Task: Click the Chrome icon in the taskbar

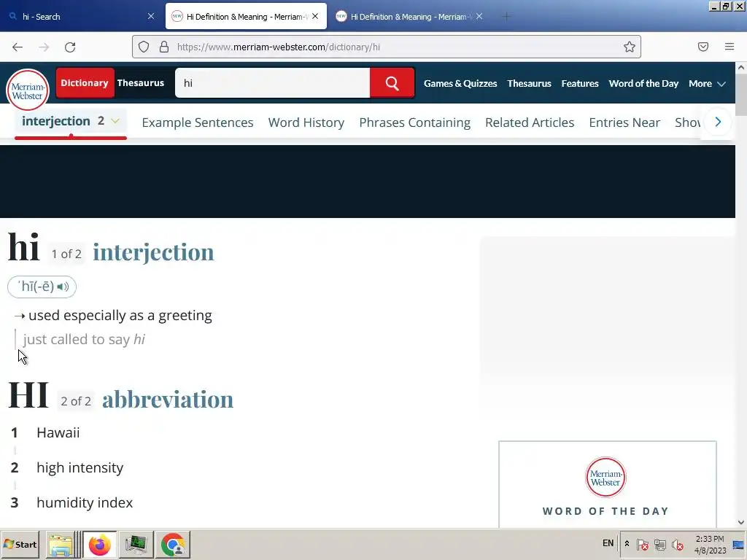Action: [x=173, y=545]
